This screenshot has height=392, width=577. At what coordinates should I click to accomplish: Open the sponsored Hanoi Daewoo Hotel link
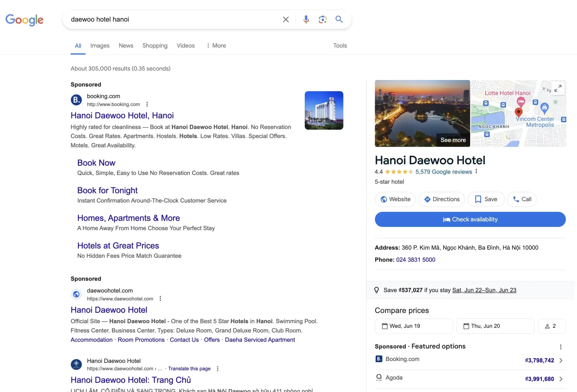coord(109,310)
